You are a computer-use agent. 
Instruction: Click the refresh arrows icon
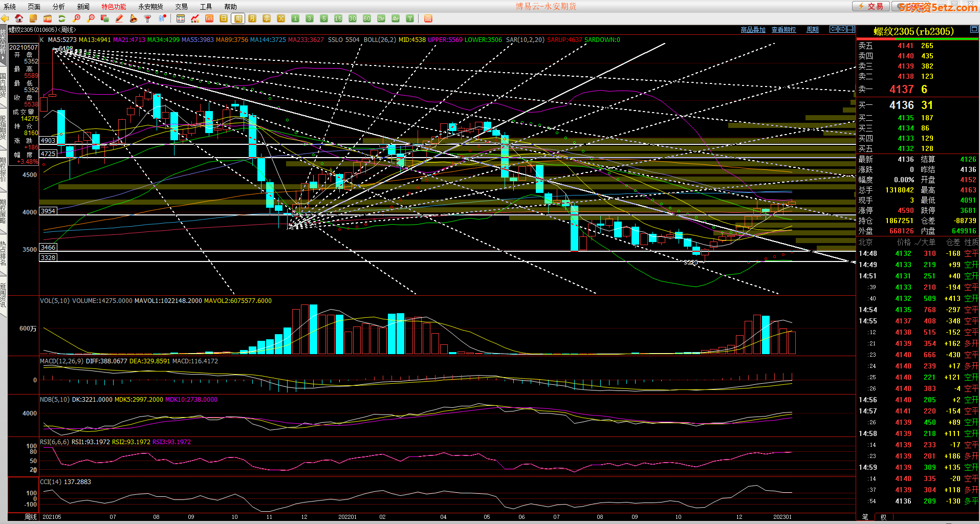point(62,18)
